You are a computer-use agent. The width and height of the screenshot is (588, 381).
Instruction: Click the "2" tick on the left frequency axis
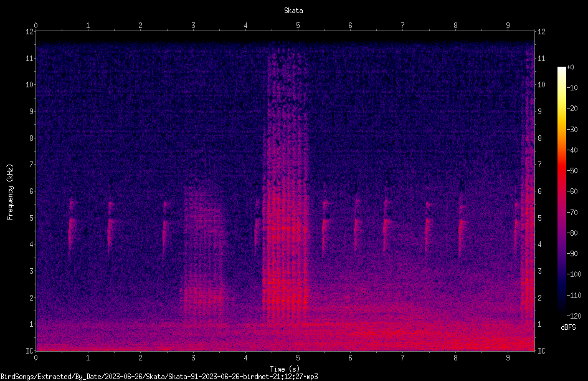(31, 297)
